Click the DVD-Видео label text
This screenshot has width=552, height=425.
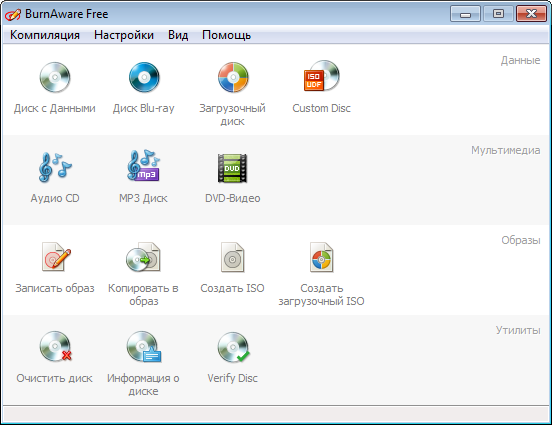click(233, 199)
